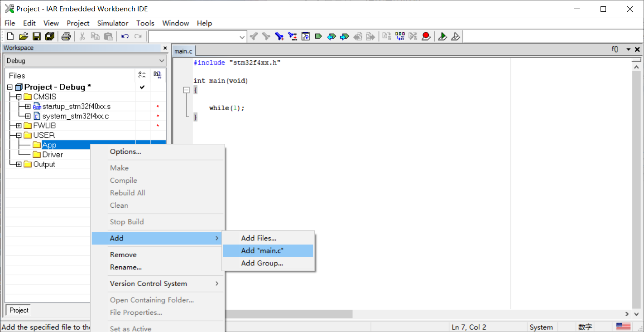Choose Add Group... in the submenu
Screen dimensions: 644x332
[268, 264]
